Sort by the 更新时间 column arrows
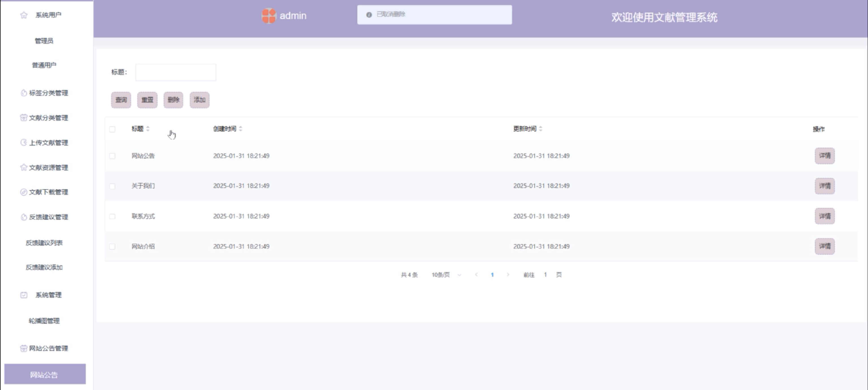The image size is (868, 390). click(x=540, y=129)
